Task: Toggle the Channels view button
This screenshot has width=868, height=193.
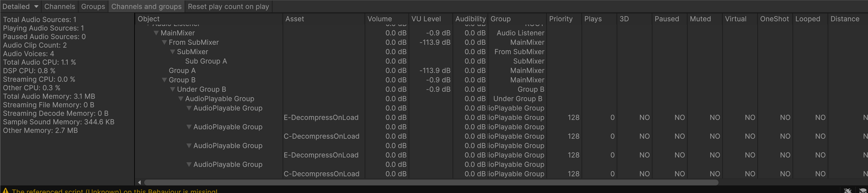Action: 59,7
